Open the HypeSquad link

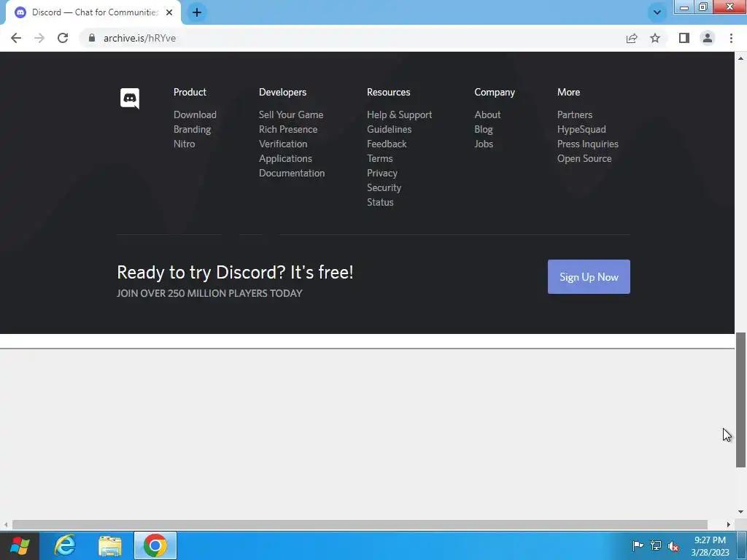pos(581,130)
